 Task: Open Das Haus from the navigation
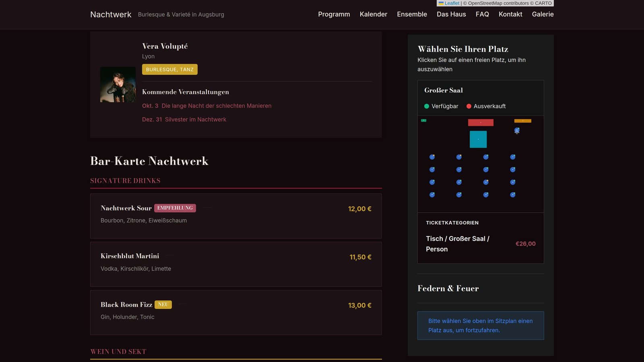click(x=451, y=14)
